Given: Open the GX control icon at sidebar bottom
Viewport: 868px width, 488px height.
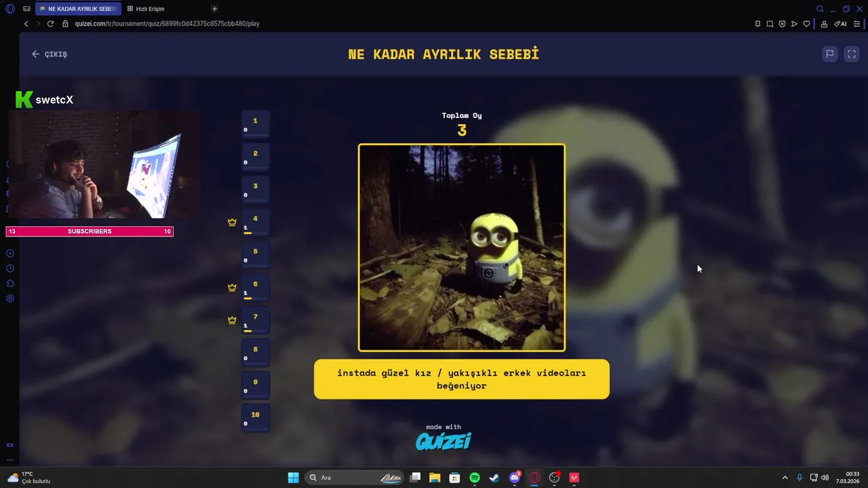Looking at the screenshot, I should point(10,445).
